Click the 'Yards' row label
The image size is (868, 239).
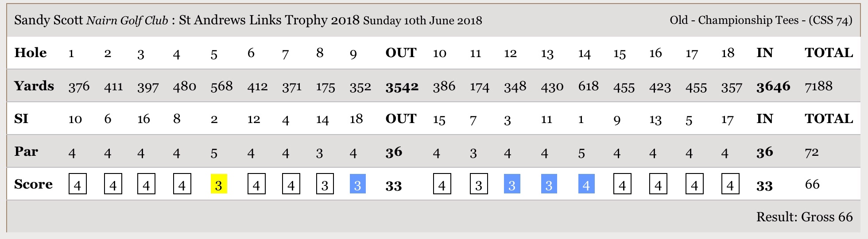coord(34,86)
